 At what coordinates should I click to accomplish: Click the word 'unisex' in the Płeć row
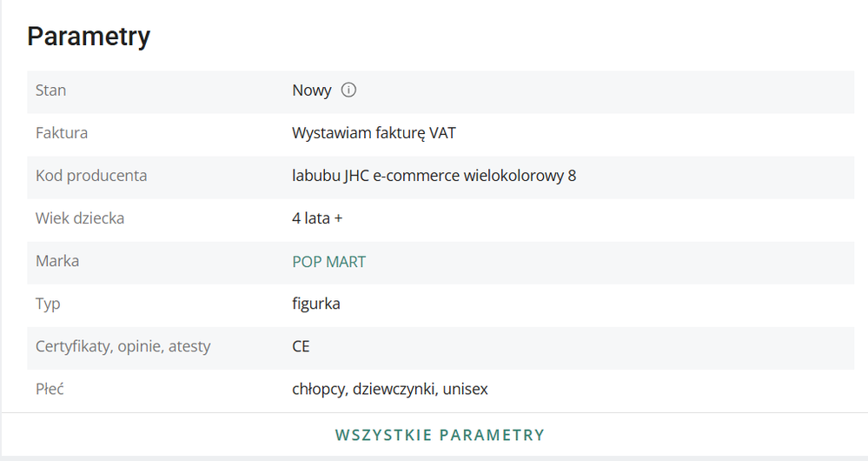pos(465,389)
